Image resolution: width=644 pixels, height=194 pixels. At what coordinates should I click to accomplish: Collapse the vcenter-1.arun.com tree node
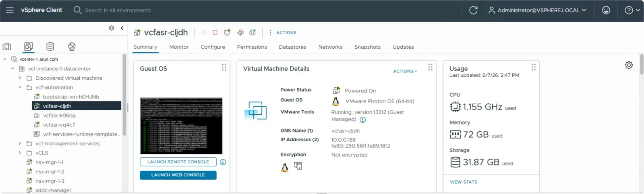5,59
